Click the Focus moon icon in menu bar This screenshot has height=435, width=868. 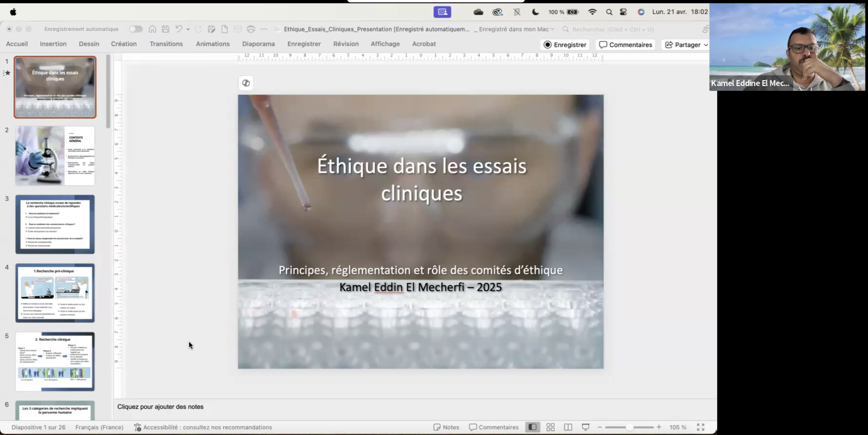tap(535, 12)
